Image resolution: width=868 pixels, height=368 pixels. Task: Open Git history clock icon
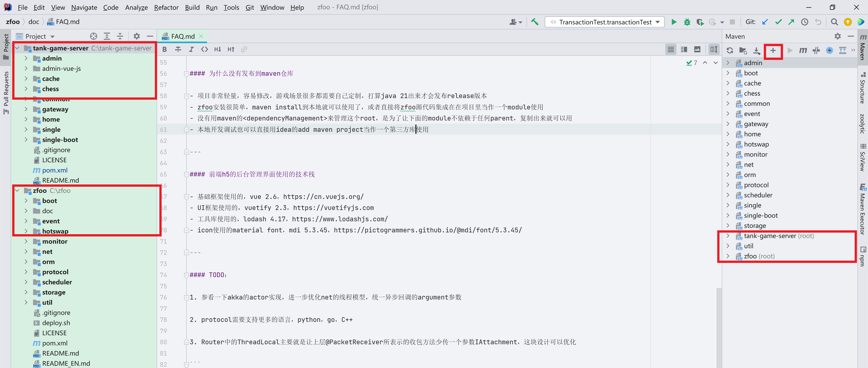point(805,22)
